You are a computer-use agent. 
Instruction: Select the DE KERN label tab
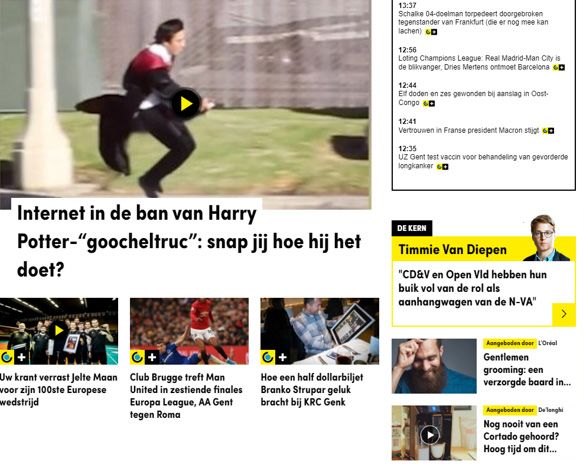coord(412,228)
